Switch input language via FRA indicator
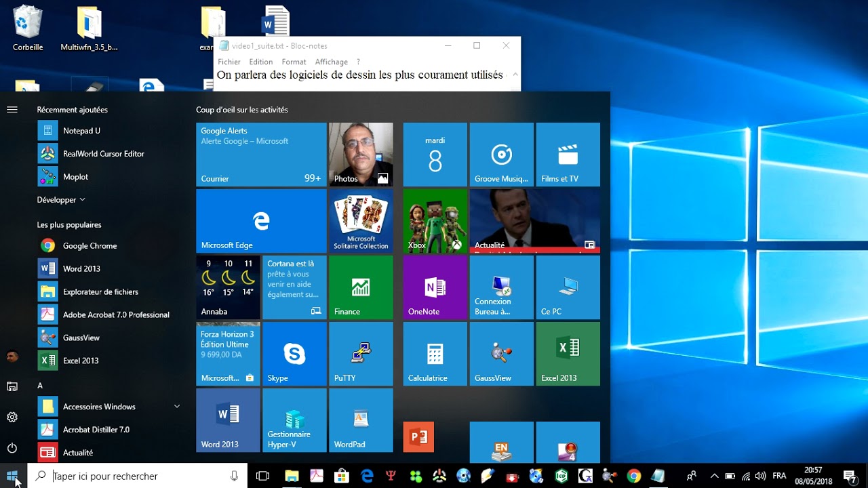The height and width of the screenshot is (488, 868). [x=779, y=476]
